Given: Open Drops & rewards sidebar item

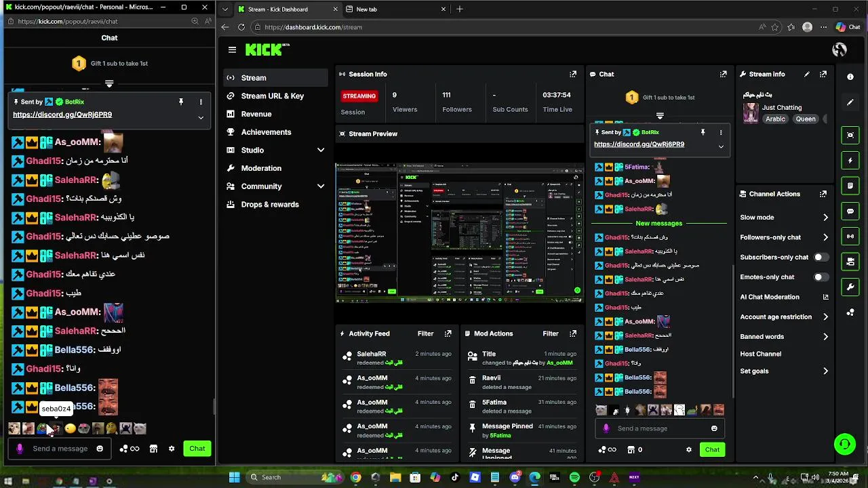Looking at the screenshot, I should tap(275, 204).
